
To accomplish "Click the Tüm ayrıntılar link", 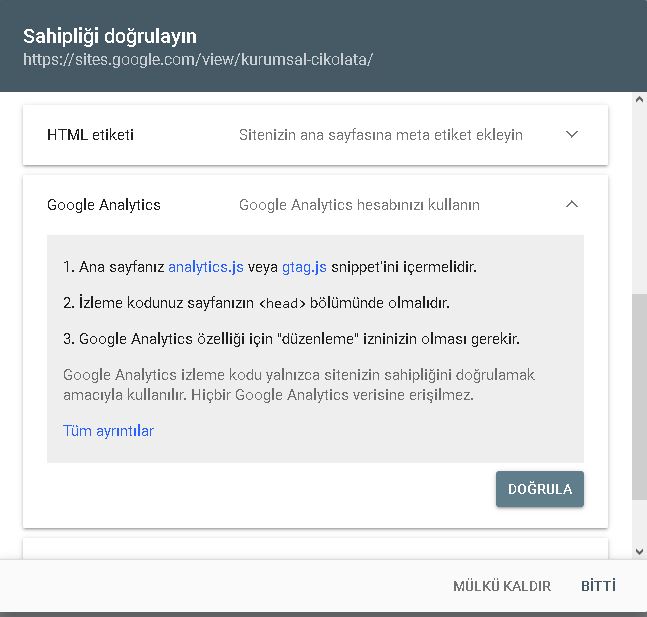I will 108,431.
